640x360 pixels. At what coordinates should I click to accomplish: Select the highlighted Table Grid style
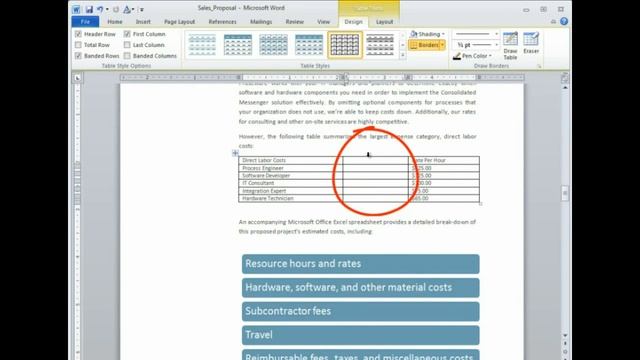point(344,45)
